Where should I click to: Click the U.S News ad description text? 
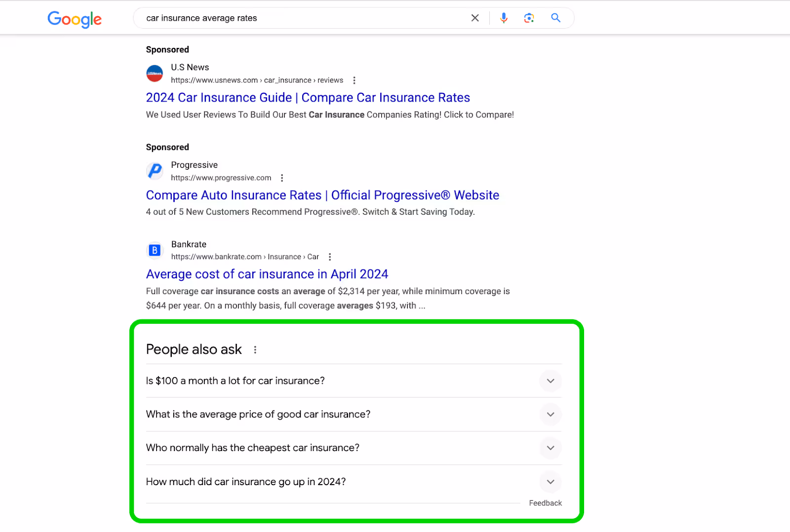click(x=330, y=115)
